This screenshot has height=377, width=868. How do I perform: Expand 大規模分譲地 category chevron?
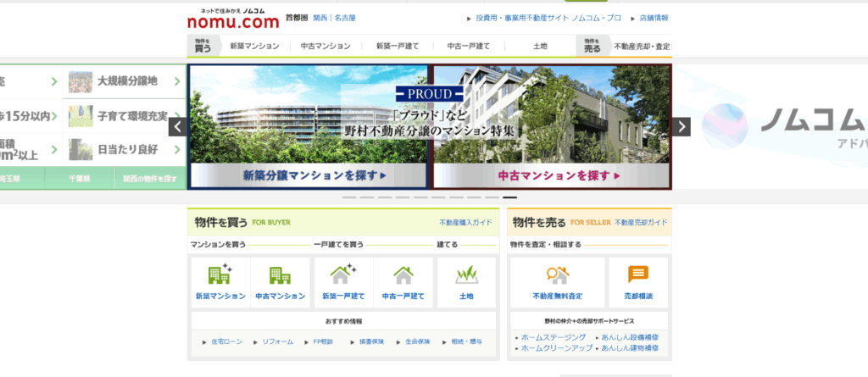[177, 81]
